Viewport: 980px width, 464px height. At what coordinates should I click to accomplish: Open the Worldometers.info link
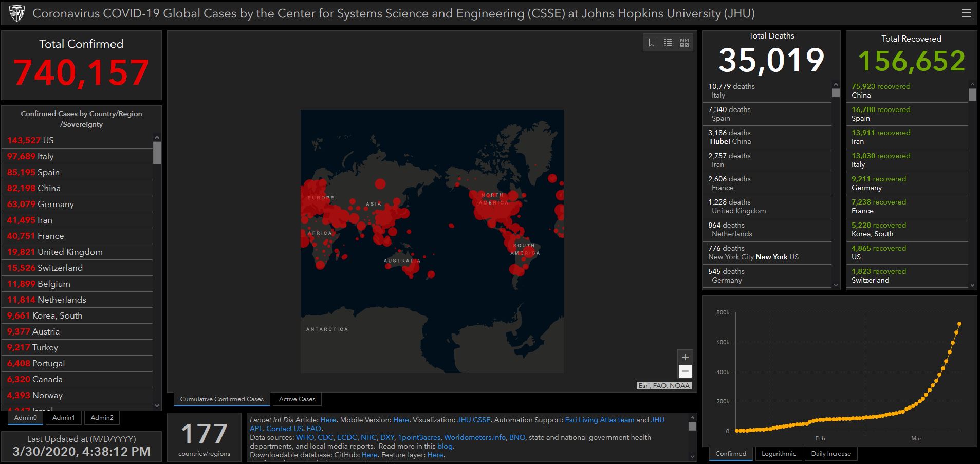[x=475, y=437]
